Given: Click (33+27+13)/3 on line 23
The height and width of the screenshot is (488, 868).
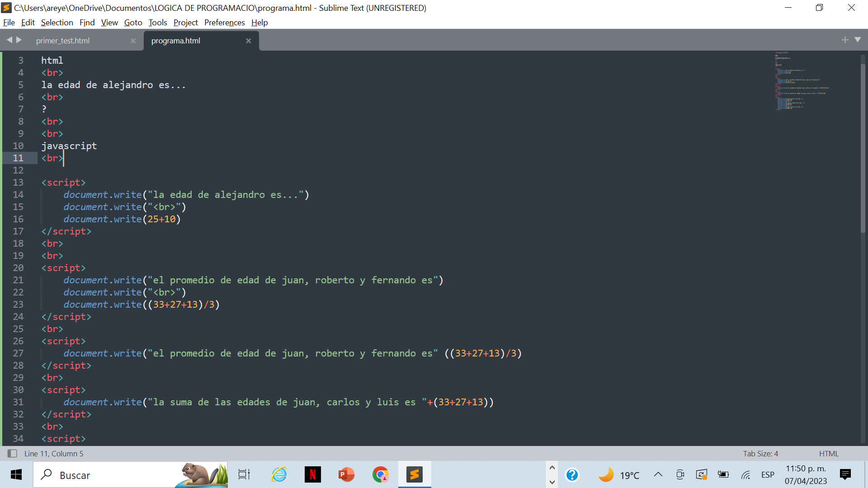Looking at the screenshot, I should [181, 305].
